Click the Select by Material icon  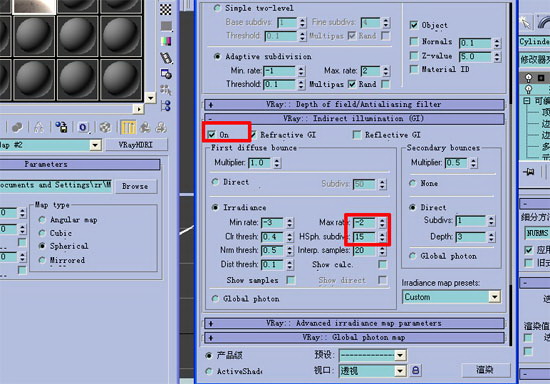(166, 90)
